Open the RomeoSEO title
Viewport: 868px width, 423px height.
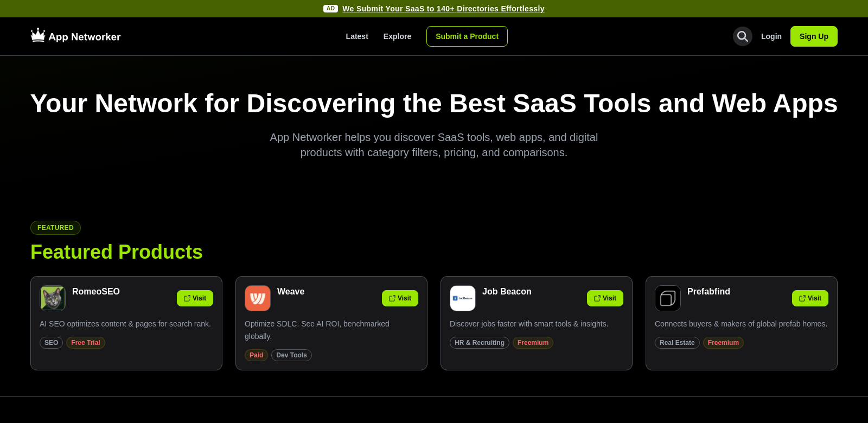(96, 292)
